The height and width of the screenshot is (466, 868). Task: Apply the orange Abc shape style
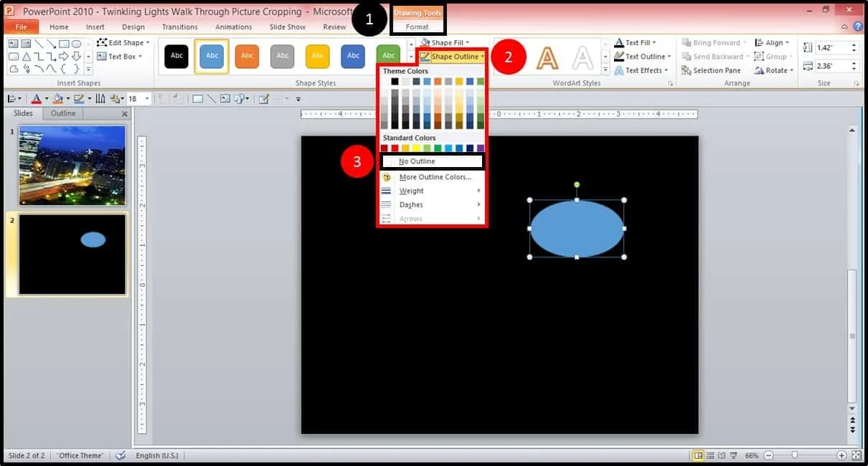247,56
